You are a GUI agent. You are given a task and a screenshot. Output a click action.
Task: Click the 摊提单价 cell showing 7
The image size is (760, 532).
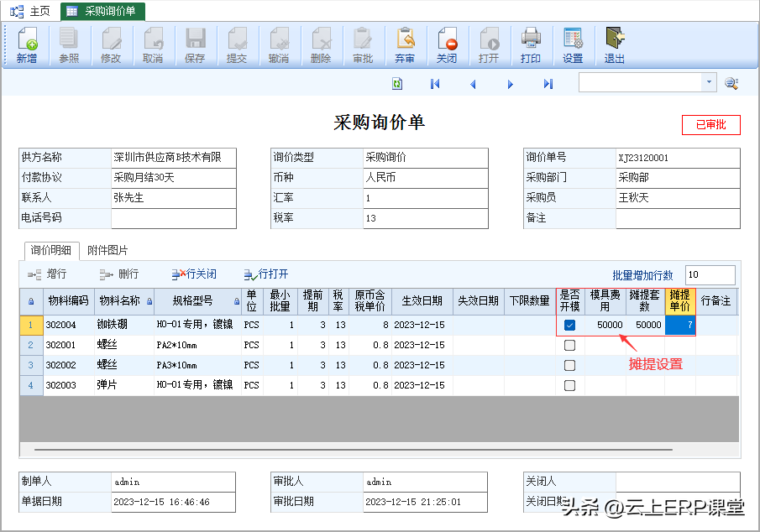680,325
